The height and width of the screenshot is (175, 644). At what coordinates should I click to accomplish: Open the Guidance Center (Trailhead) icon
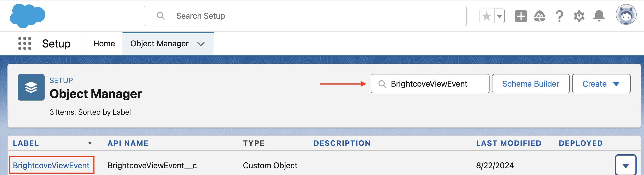coord(540,16)
